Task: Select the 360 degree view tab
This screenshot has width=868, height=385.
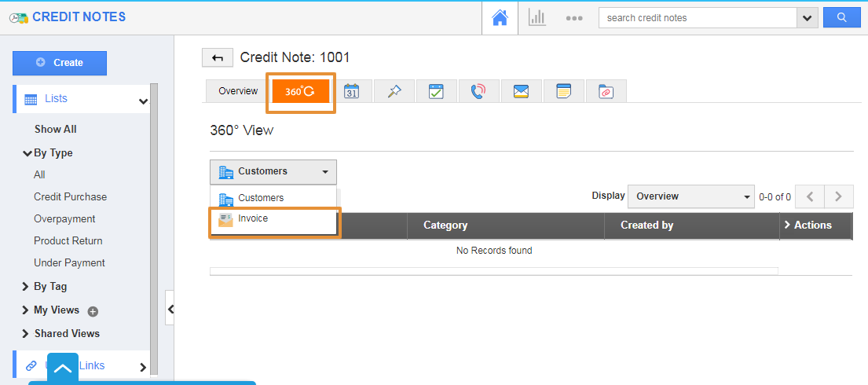Action: [301, 91]
